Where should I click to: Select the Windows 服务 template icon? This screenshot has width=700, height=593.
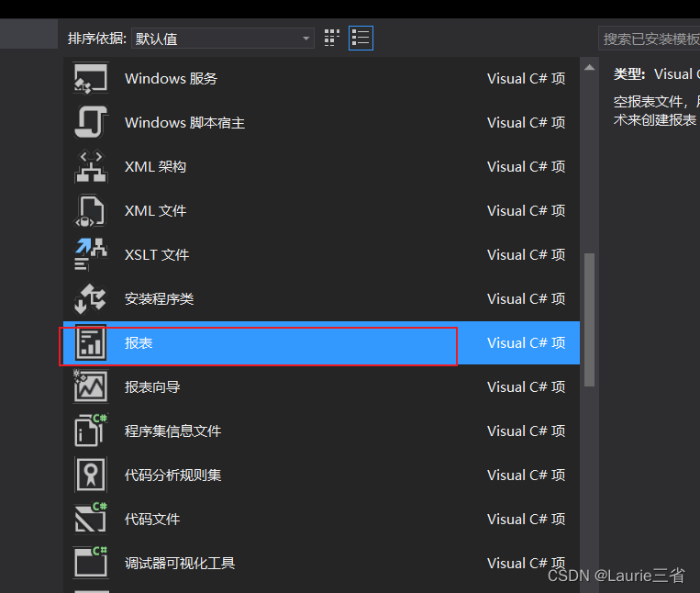pos(91,79)
